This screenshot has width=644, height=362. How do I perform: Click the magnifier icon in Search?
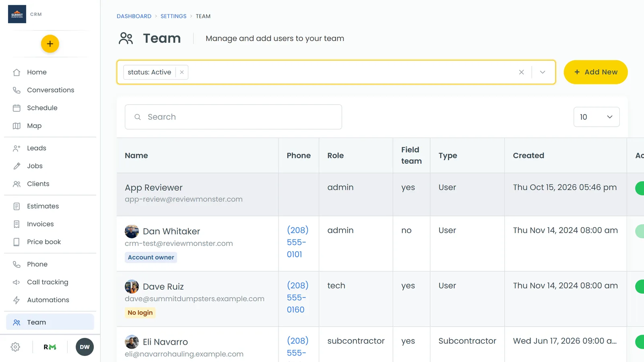coord(138,117)
